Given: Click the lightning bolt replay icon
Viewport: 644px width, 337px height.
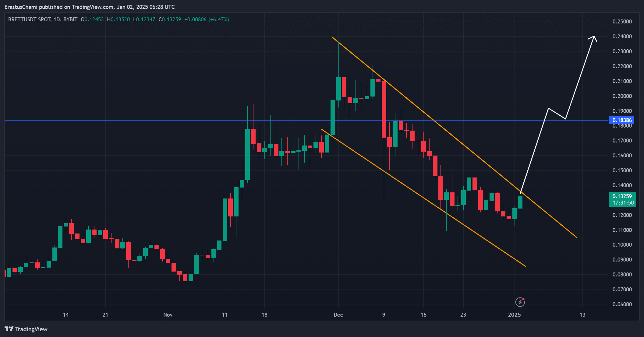Looking at the screenshot, I should 520,302.
